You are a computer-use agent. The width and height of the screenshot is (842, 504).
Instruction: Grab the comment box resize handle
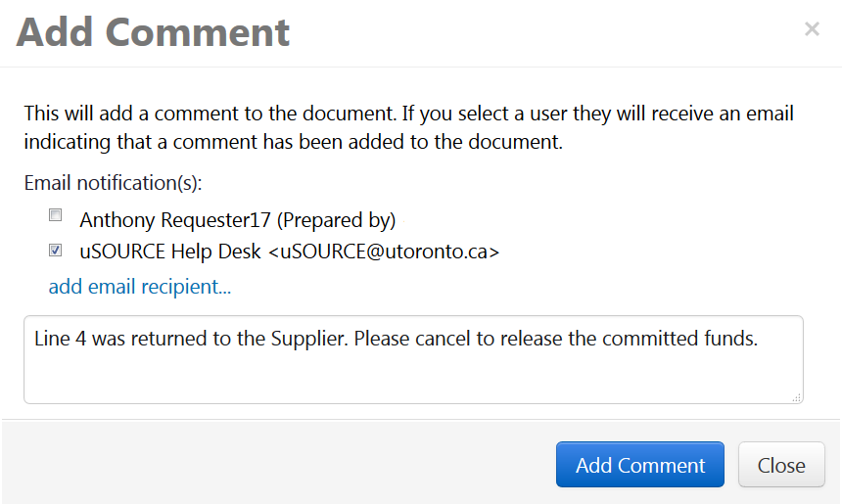coord(797,397)
